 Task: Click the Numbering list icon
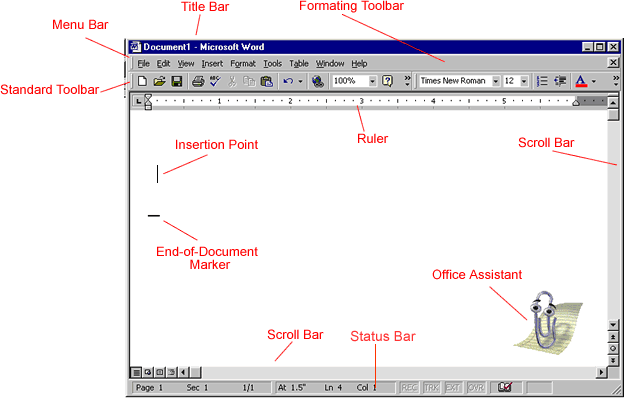tap(542, 81)
